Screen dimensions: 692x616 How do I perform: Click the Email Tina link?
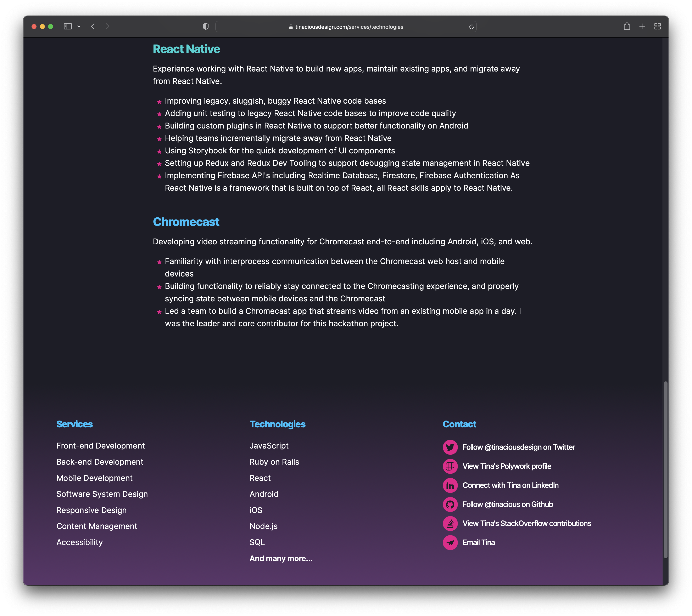point(479,543)
